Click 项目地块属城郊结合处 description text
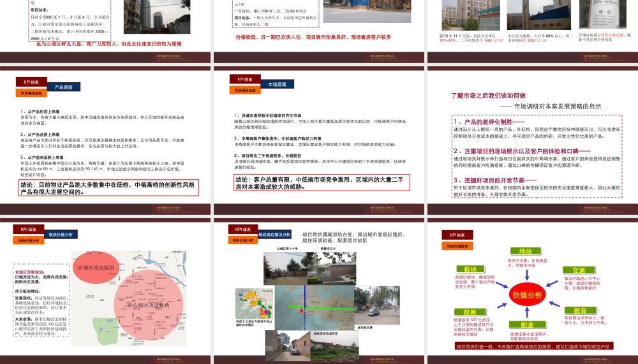Image resolution: width=638 pixels, height=364 pixels. [x=353, y=238]
